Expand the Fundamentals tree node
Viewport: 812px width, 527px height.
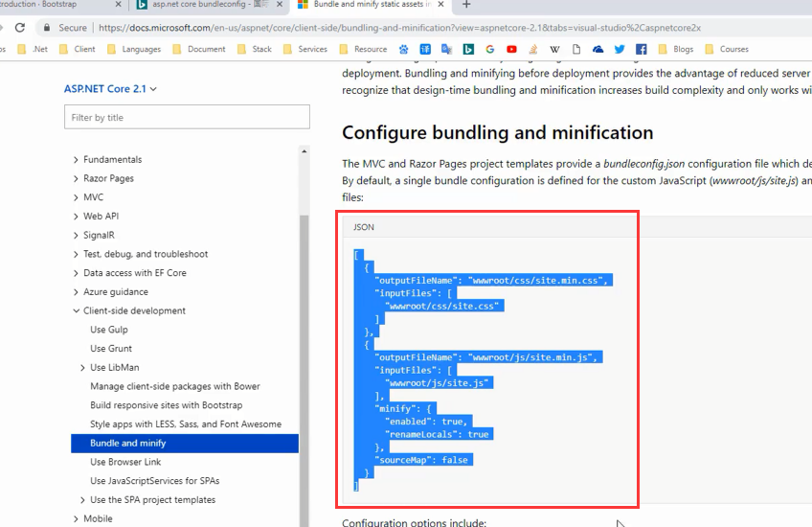(76, 160)
